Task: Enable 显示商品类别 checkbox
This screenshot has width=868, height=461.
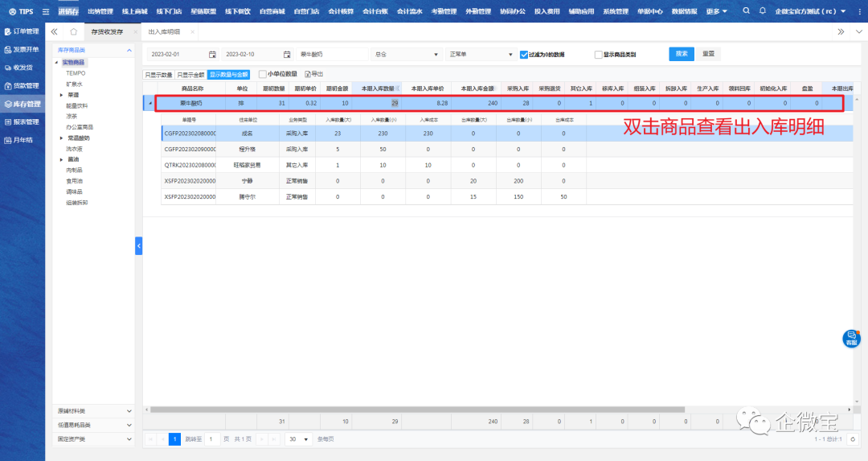Action: pyautogui.click(x=598, y=55)
